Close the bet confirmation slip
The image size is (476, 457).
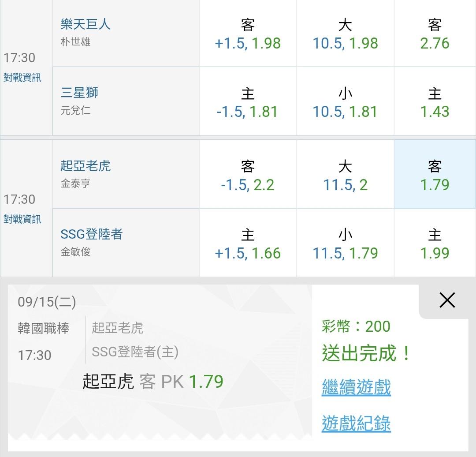(447, 300)
